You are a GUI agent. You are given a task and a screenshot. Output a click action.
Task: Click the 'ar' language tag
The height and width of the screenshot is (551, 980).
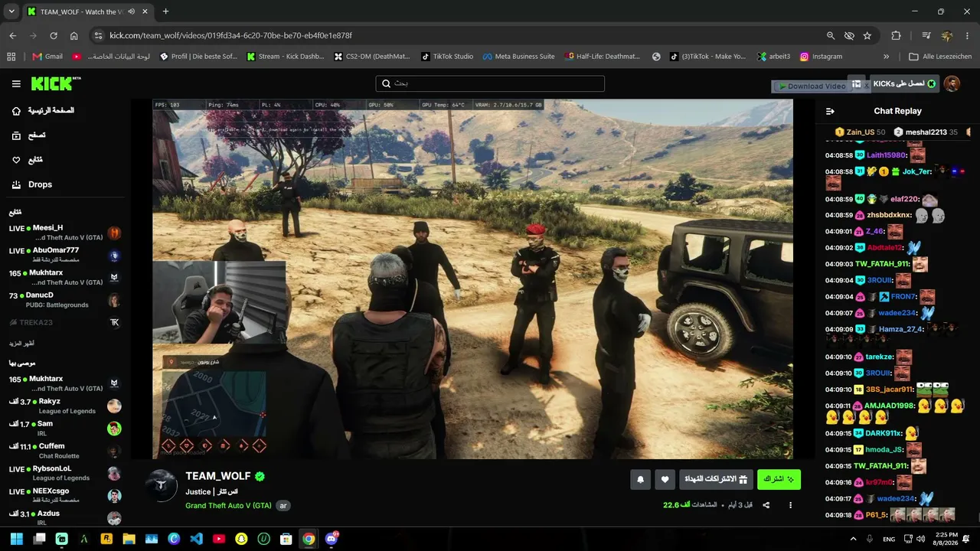[x=283, y=506]
